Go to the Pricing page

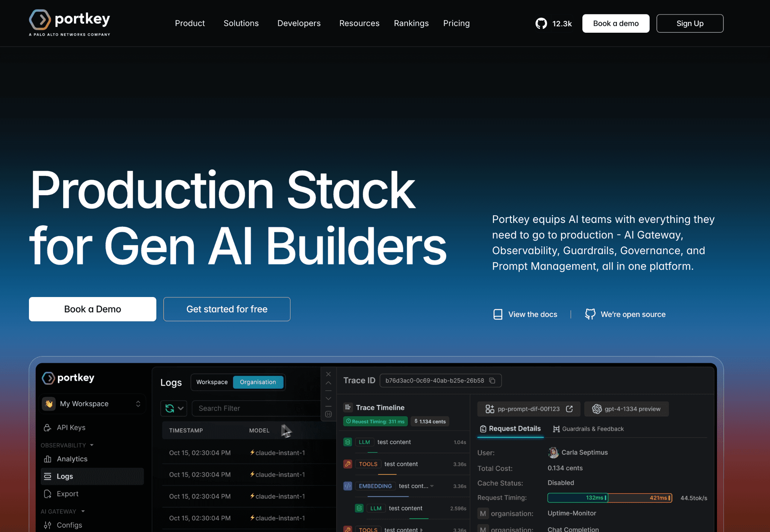pos(456,23)
